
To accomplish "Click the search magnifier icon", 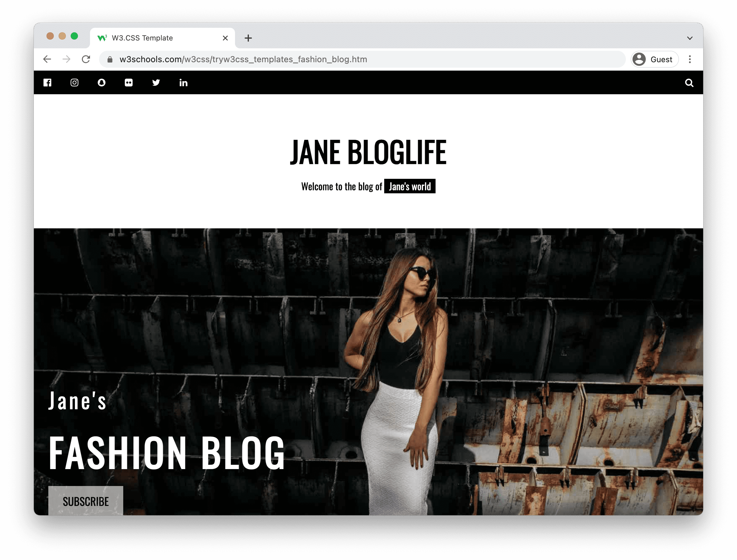I will pos(689,83).
